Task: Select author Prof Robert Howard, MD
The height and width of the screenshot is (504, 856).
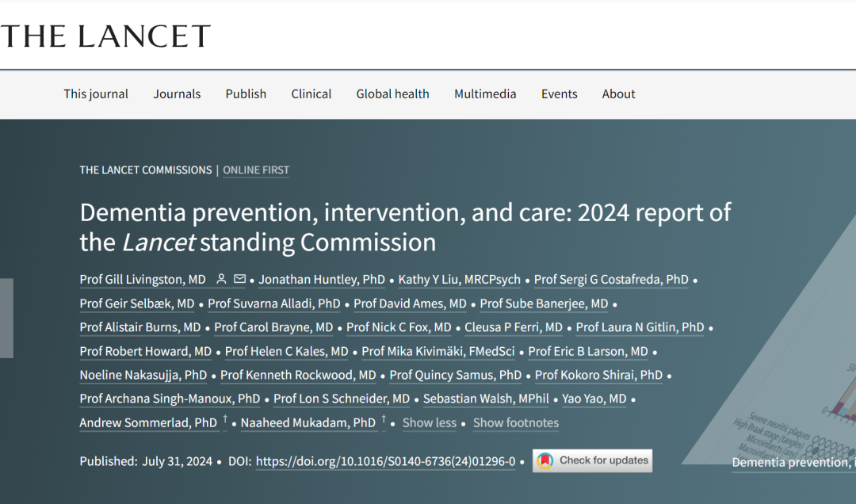Action: pos(146,351)
